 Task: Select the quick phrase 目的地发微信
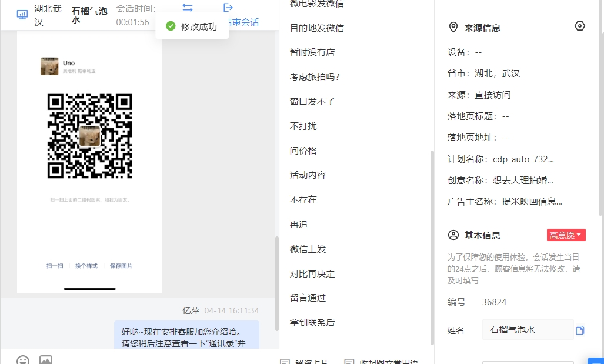pos(316,28)
